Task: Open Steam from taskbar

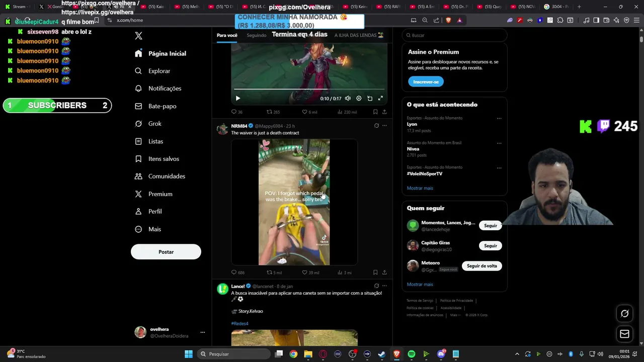Action: [381, 354]
